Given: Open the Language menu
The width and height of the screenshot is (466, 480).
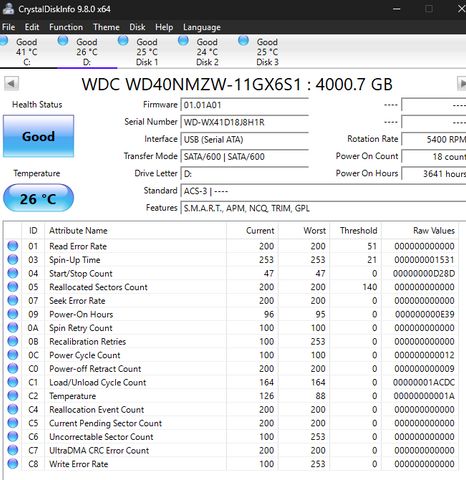Looking at the screenshot, I should click(x=202, y=27).
